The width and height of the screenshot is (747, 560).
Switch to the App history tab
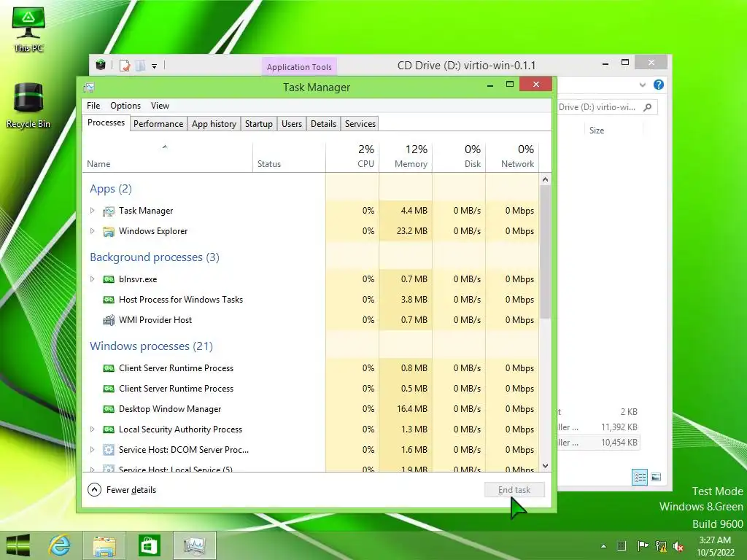(214, 124)
